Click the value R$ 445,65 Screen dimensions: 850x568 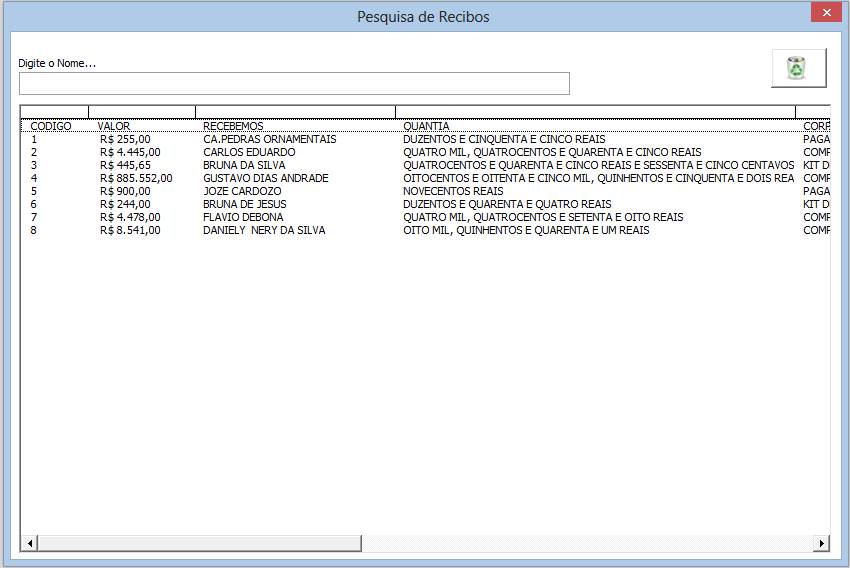[x=125, y=165]
